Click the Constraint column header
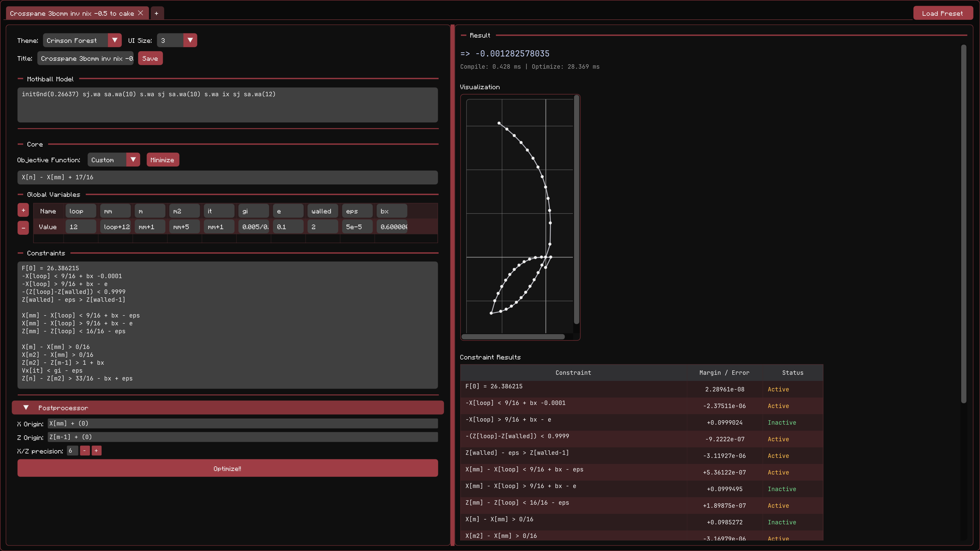Viewport: 980px width, 551px height. 573,373
